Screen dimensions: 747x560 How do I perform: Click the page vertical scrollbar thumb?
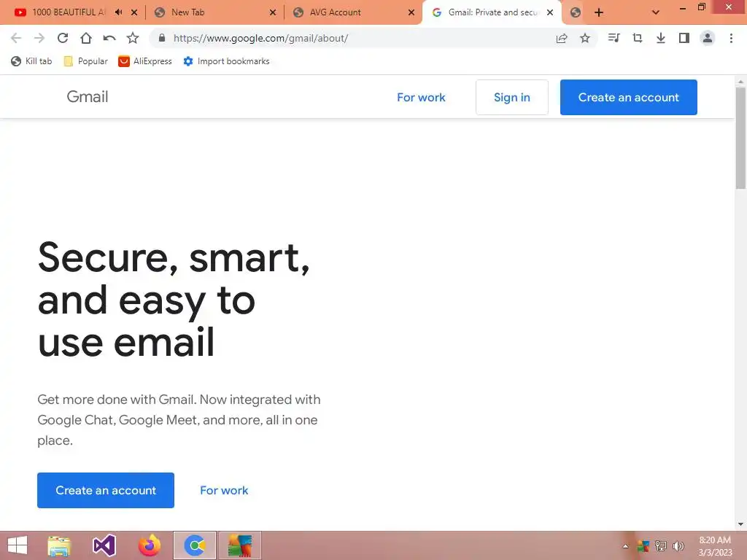pyautogui.click(x=740, y=138)
